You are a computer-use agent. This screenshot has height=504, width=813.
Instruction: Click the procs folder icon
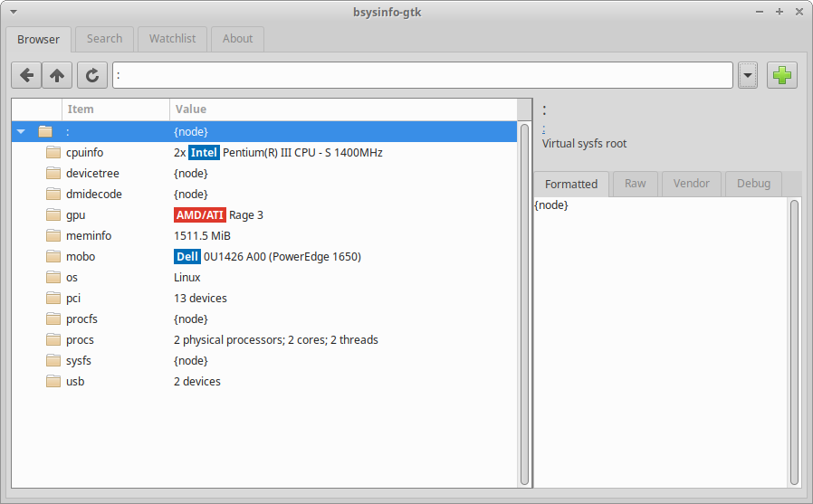(53, 340)
